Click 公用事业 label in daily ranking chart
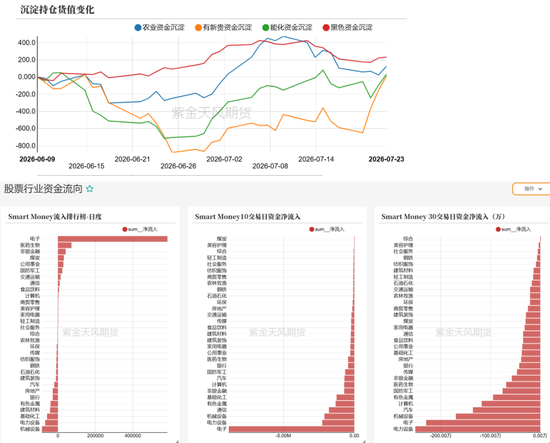Viewport: 550px width, 443px height. point(30,264)
